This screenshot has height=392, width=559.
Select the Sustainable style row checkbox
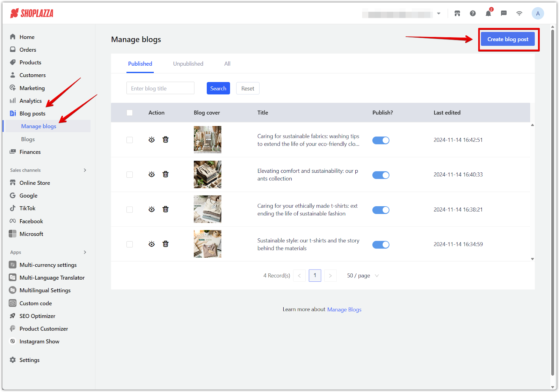point(130,244)
